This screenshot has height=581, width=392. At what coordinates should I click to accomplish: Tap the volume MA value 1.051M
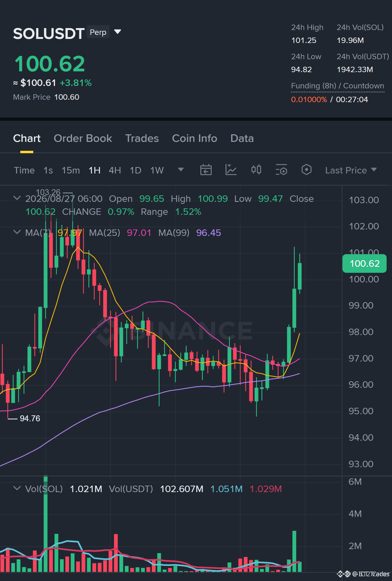click(226, 489)
